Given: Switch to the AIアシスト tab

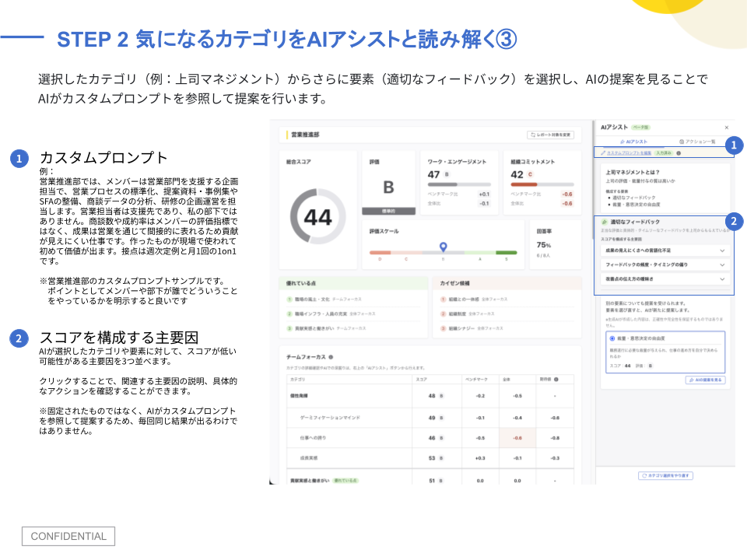Looking at the screenshot, I should coord(633,142).
